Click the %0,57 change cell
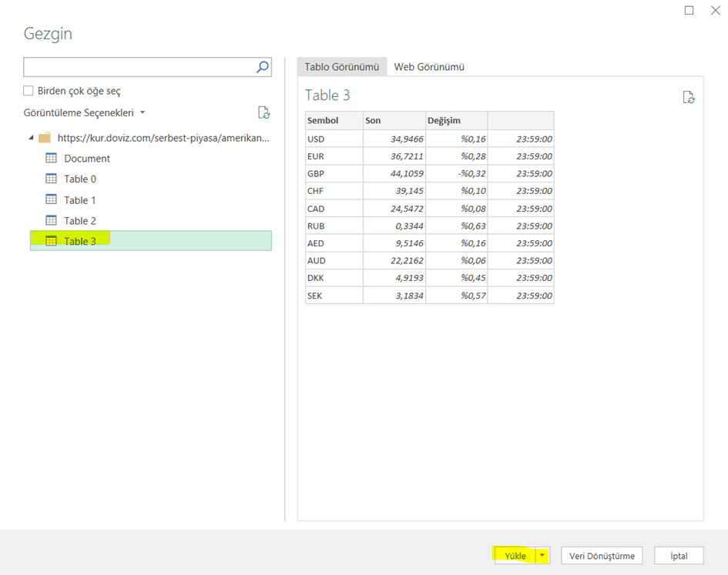728x575 pixels. coord(456,296)
